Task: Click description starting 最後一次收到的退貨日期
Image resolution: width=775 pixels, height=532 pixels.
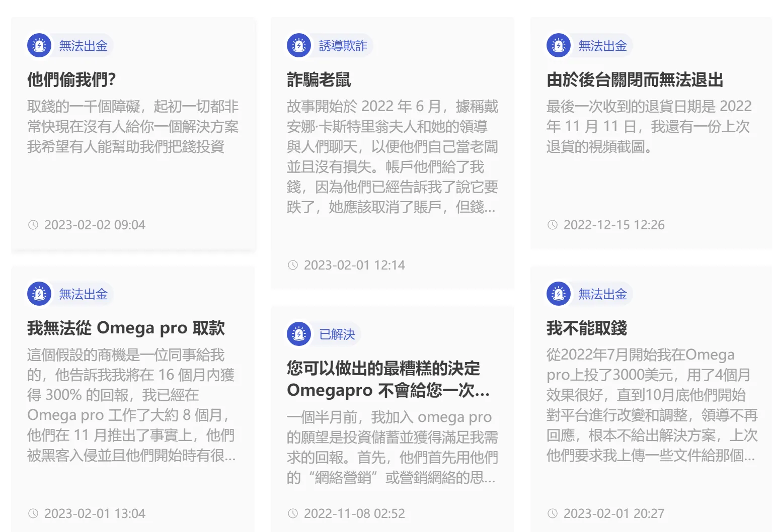Action: tap(649, 126)
